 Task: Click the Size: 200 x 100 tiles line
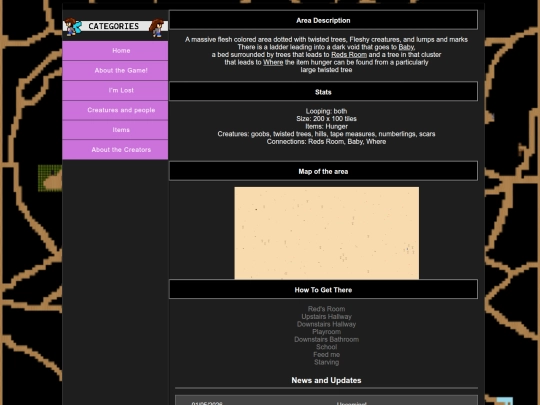click(326, 119)
